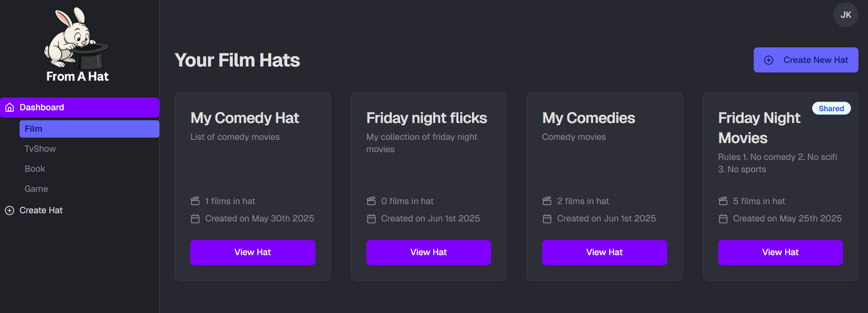This screenshot has height=313, width=868.
Task: Open the Dashboard menu item
Action: click(x=80, y=108)
